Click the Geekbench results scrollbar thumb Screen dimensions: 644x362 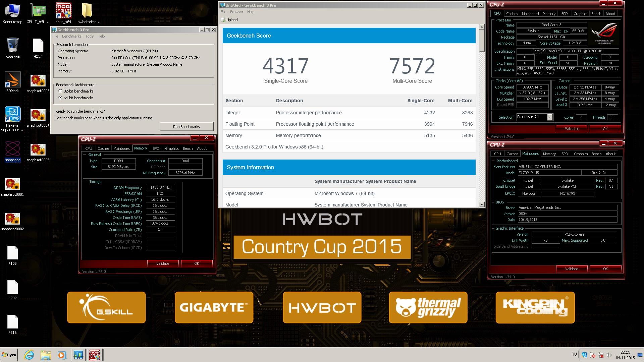tap(482, 41)
